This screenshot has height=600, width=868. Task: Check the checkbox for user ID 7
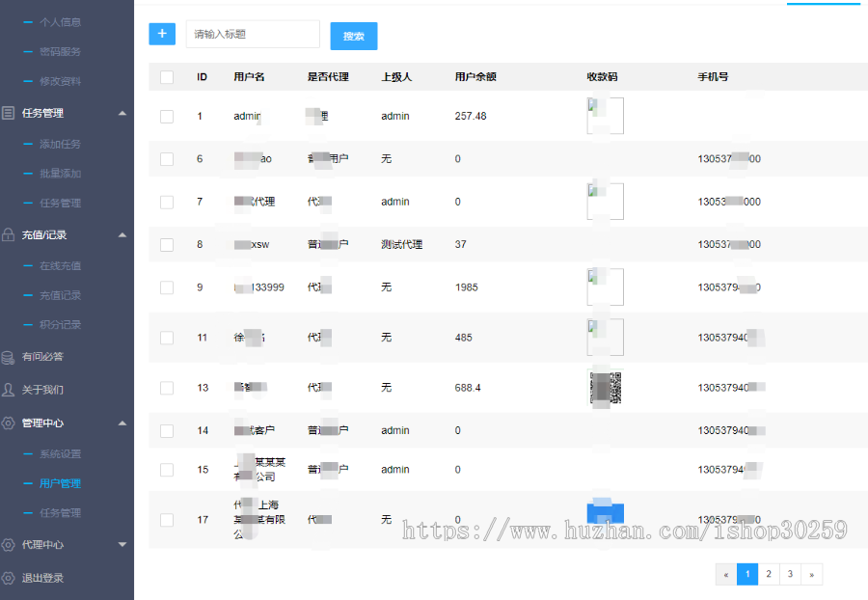pos(167,202)
